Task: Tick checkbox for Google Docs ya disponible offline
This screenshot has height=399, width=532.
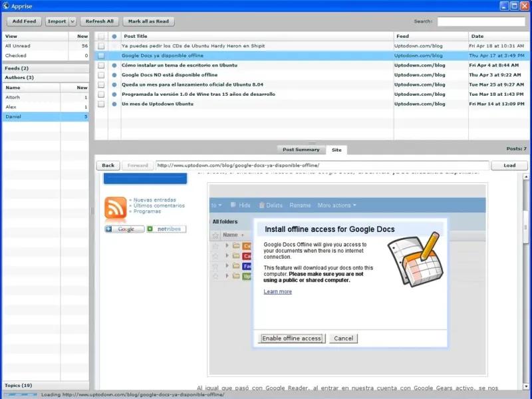Action: 101,56
